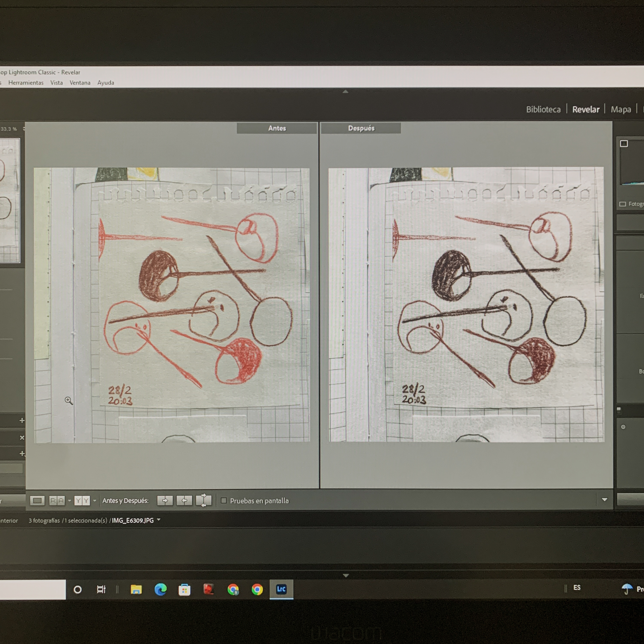The height and width of the screenshot is (644, 644).
Task: Expand toolbar content options arrow
Action: coord(604,499)
